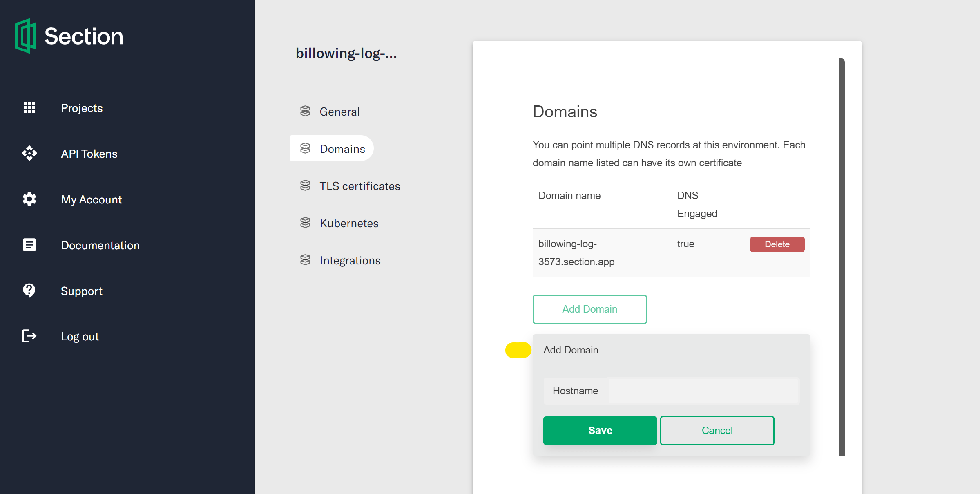Click the Domains heading

point(565,112)
